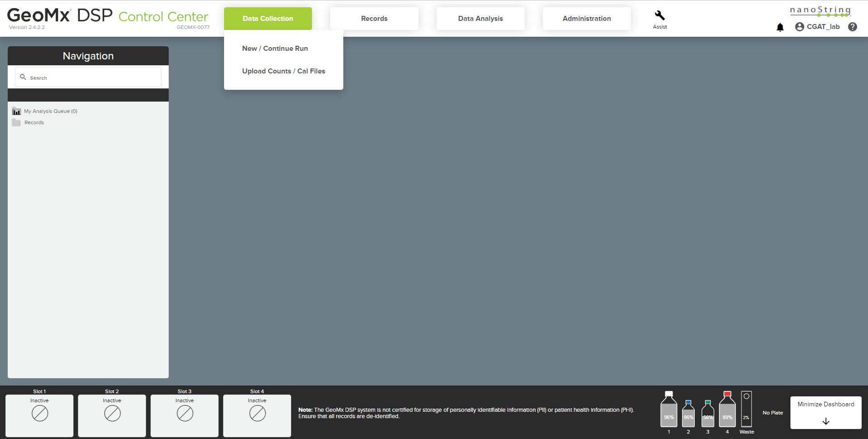Click the No Plate status
The width and height of the screenshot is (868, 439).
click(x=773, y=413)
